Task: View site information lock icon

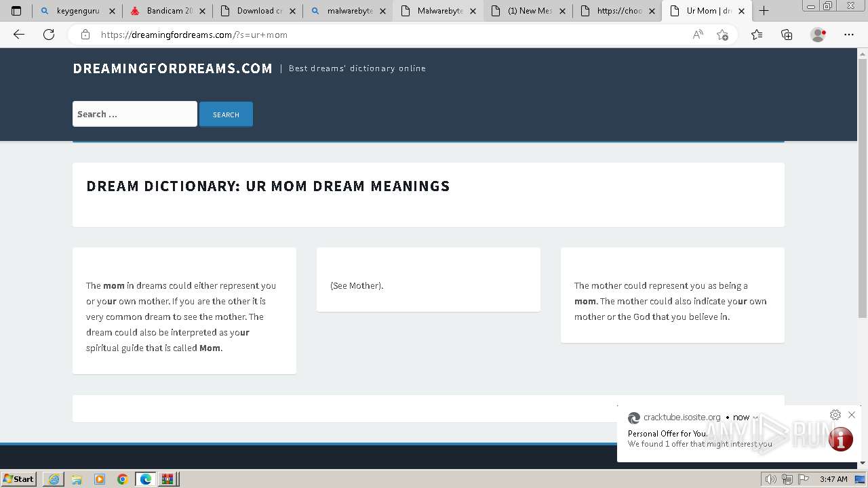Action: (x=85, y=35)
